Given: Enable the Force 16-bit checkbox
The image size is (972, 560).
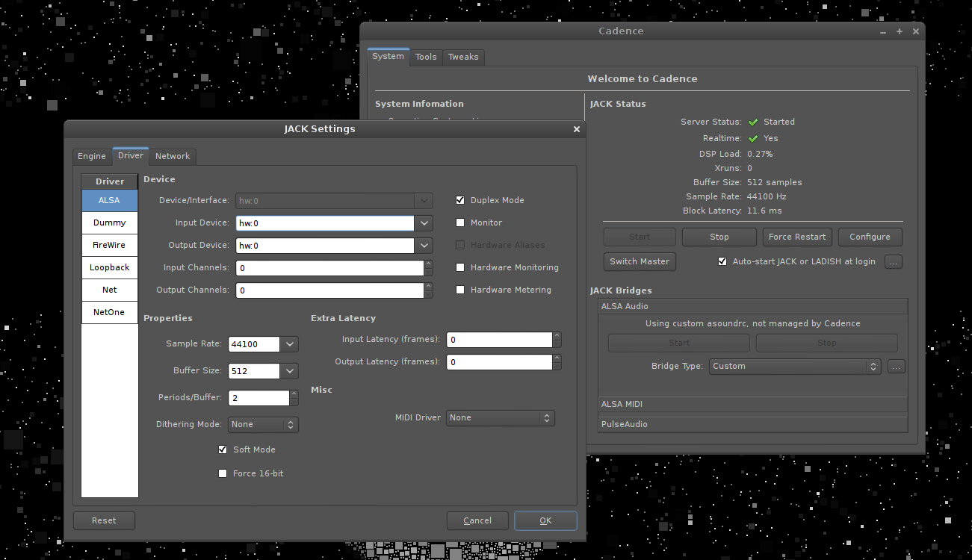Looking at the screenshot, I should pyautogui.click(x=223, y=473).
